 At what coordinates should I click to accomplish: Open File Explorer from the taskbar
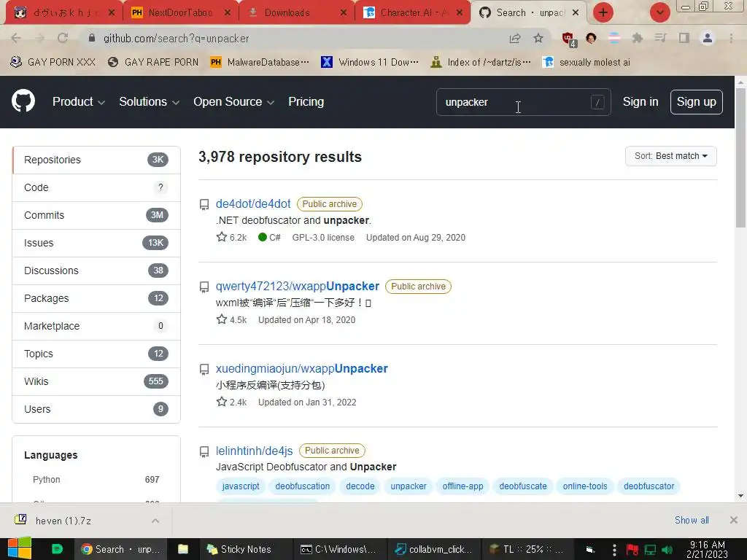click(x=183, y=549)
